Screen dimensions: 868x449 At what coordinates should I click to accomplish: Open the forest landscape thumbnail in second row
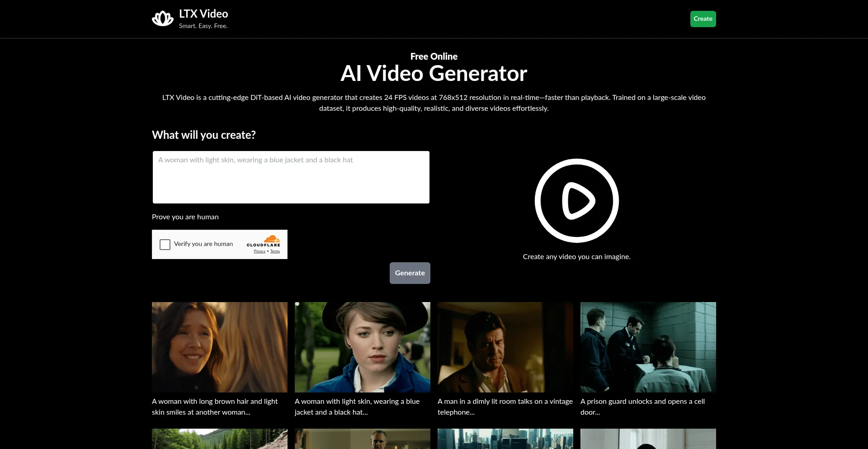click(x=220, y=439)
